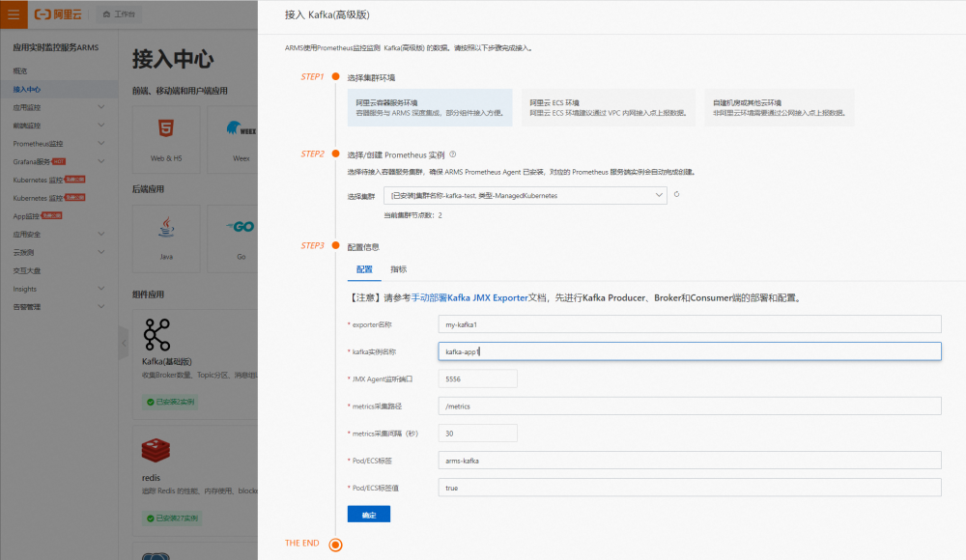Click the Kafka(基础版) logo icon
The width and height of the screenshot is (966, 560).
(x=156, y=334)
